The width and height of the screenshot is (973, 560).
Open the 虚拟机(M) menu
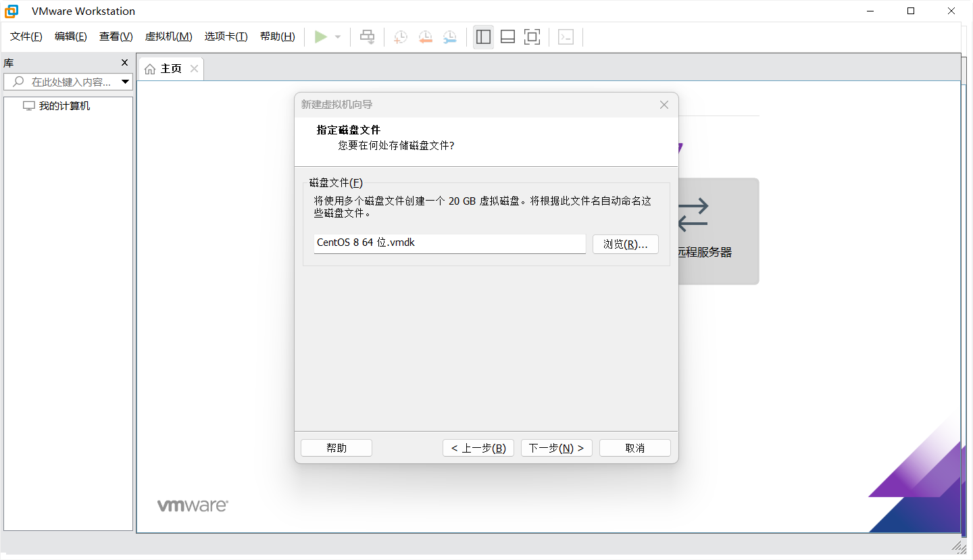(168, 36)
